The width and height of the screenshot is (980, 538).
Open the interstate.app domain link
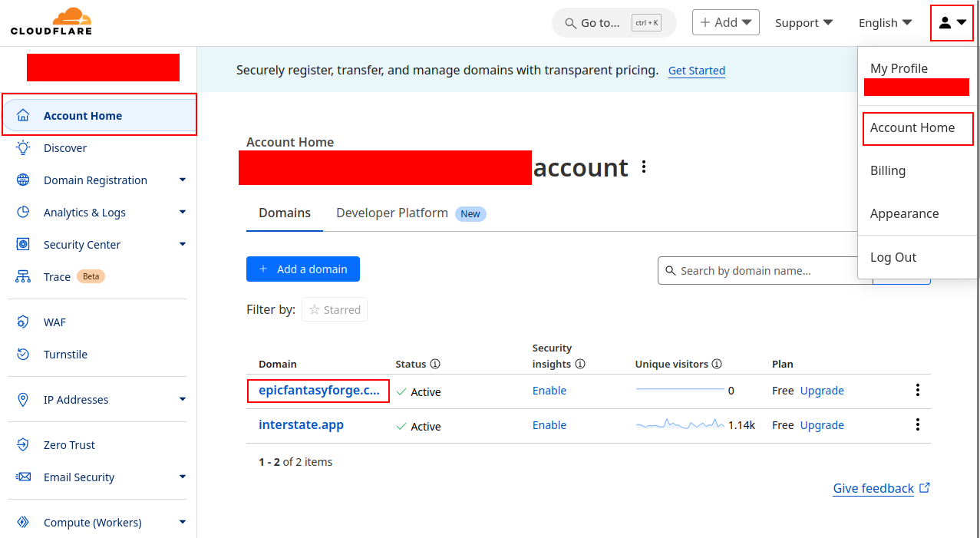[301, 424]
